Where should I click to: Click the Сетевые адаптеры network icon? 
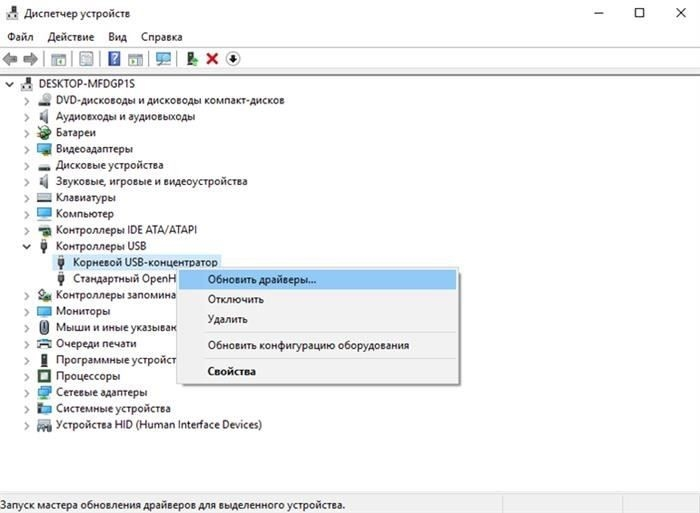click(x=44, y=392)
